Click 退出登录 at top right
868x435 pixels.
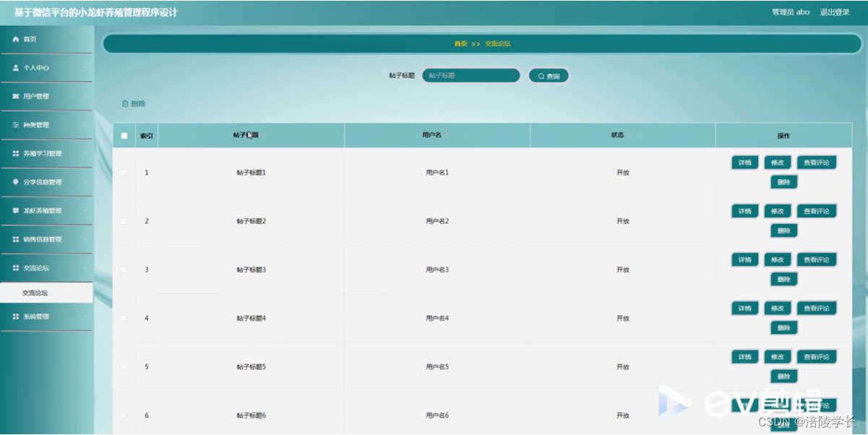pos(835,12)
